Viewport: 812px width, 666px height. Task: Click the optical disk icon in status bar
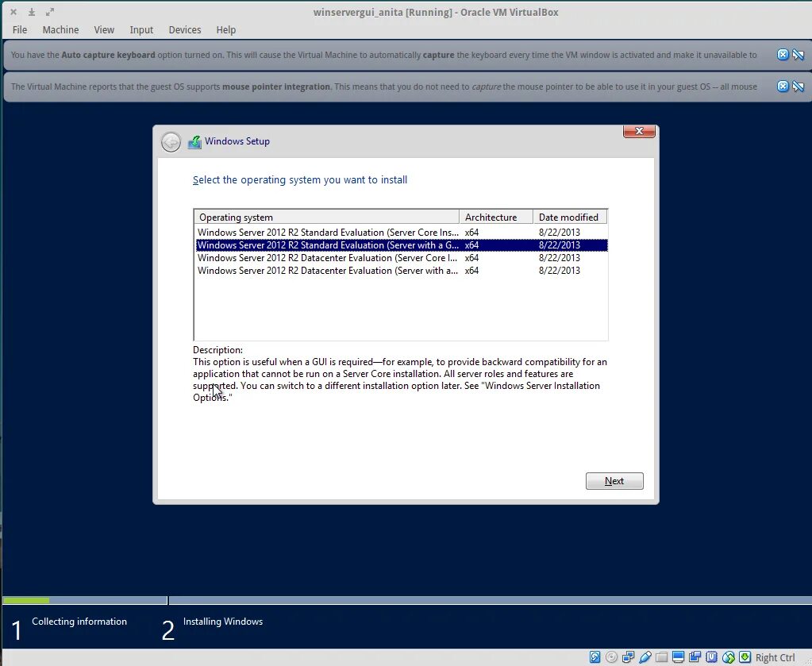click(611, 657)
